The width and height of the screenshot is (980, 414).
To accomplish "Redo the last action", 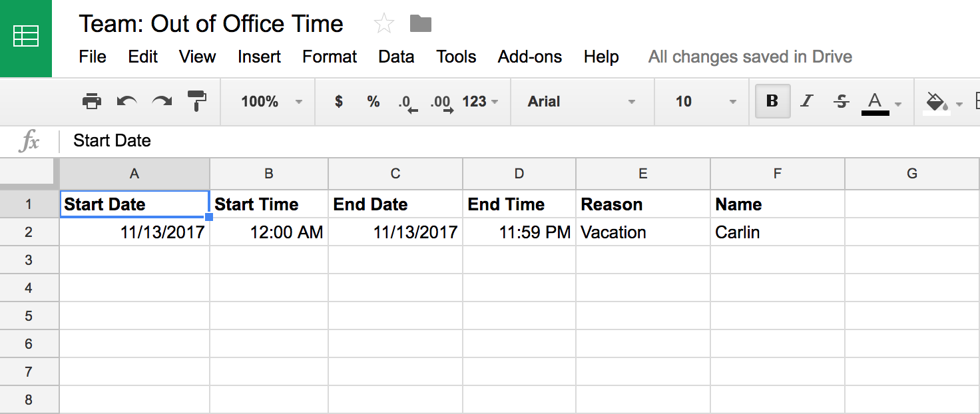I will (x=162, y=101).
